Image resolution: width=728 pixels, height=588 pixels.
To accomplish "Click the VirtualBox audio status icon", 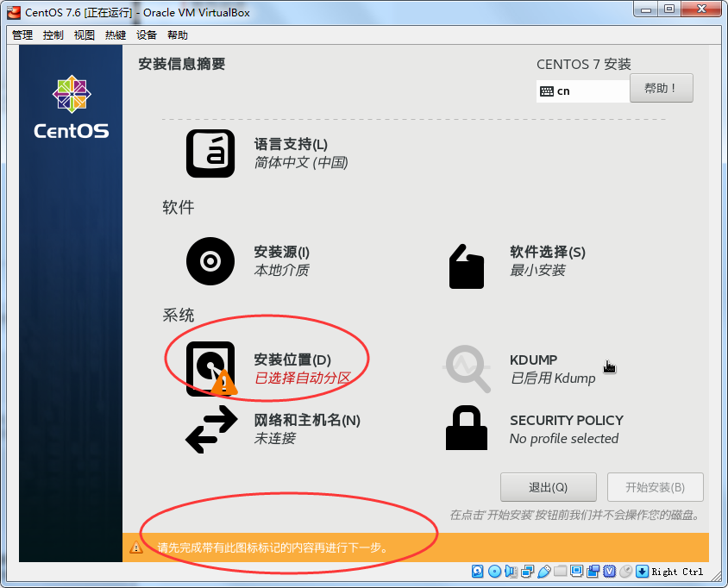I will (511, 572).
